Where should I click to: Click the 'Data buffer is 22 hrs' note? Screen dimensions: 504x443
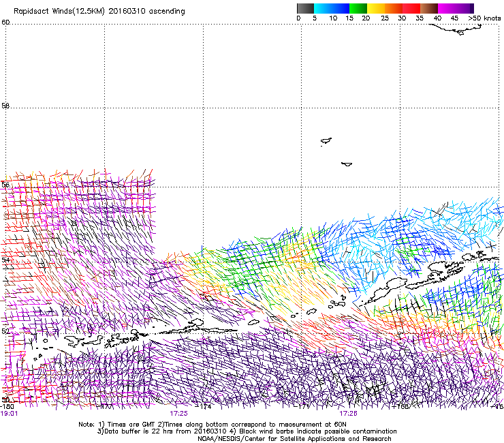[x=247, y=431]
